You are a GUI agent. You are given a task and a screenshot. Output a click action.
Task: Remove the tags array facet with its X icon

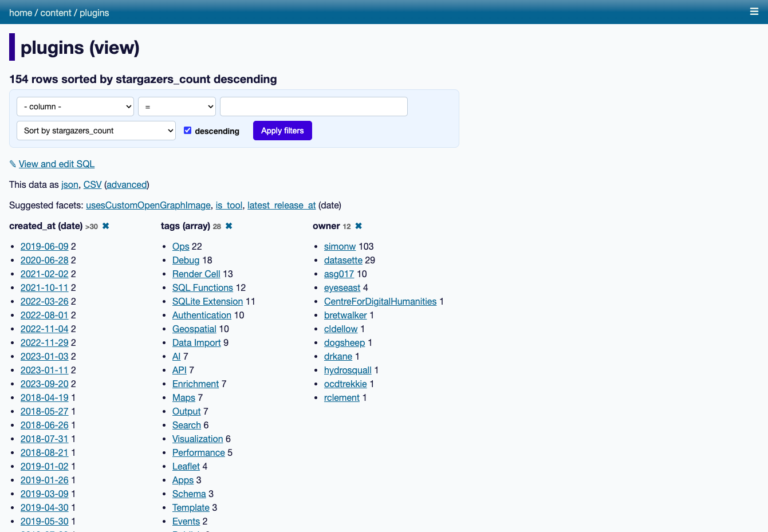(x=229, y=226)
